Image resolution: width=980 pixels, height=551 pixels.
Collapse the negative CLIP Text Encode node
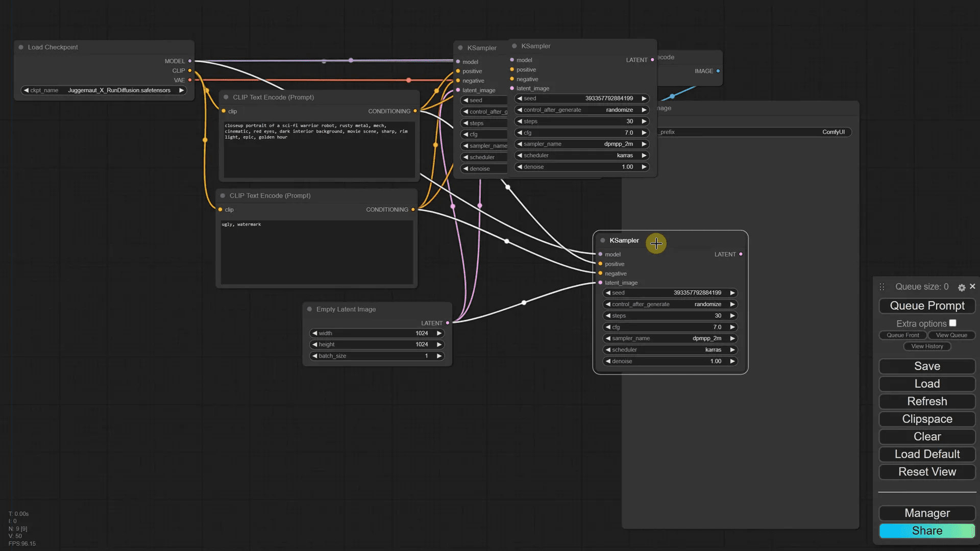tap(222, 195)
